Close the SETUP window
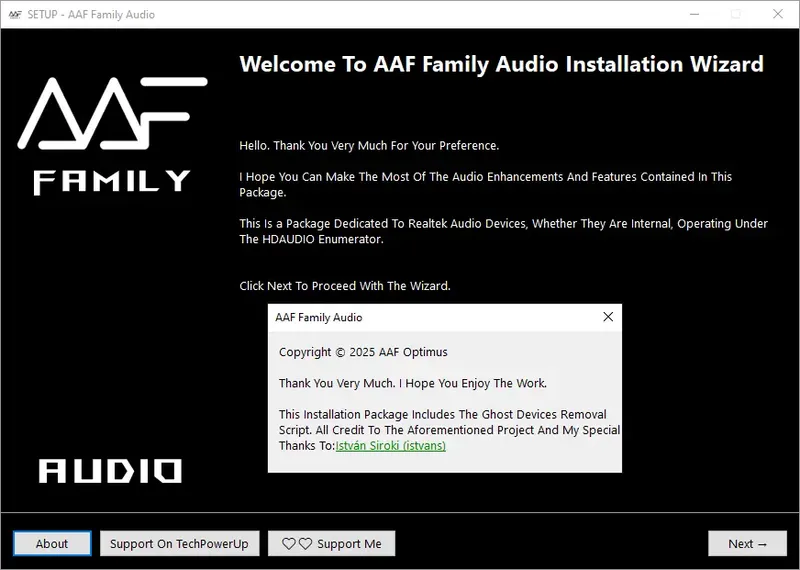The height and width of the screenshot is (570, 800). (778, 14)
